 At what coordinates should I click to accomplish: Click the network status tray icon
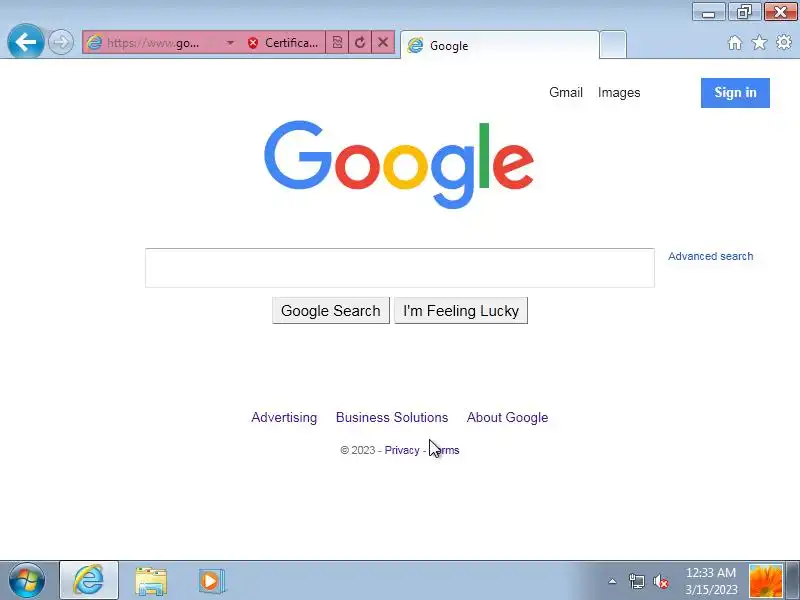[x=636, y=581]
